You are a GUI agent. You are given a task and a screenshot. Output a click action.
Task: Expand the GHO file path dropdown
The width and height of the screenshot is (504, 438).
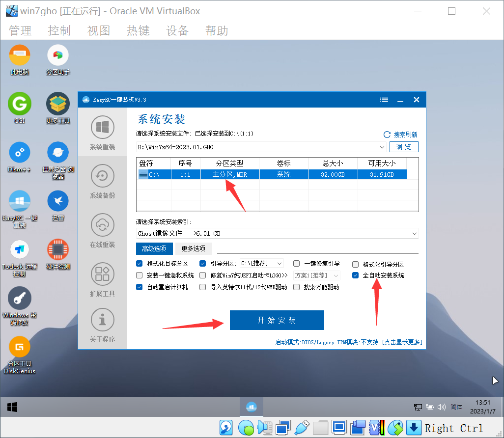(382, 147)
